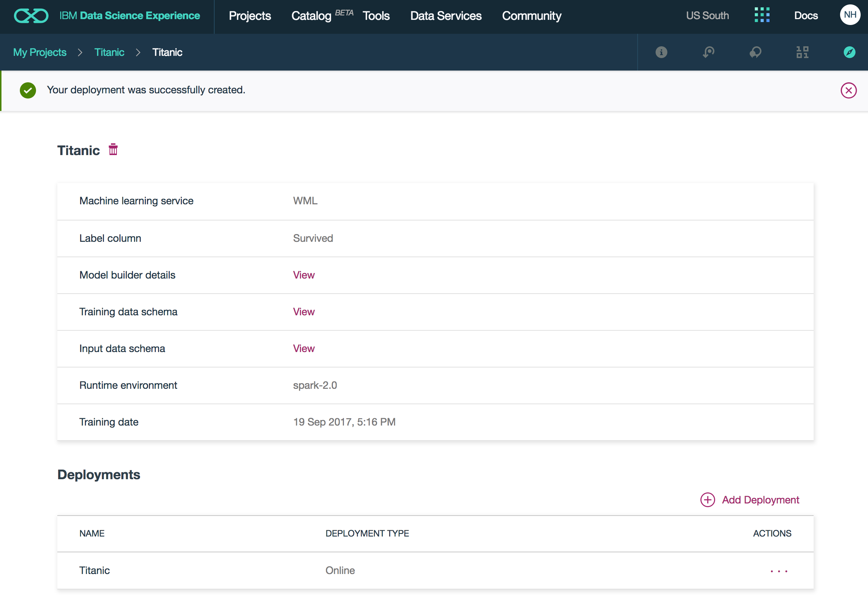Click the Survived label column value
Screen dimensions: 868x599
click(313, 238)
